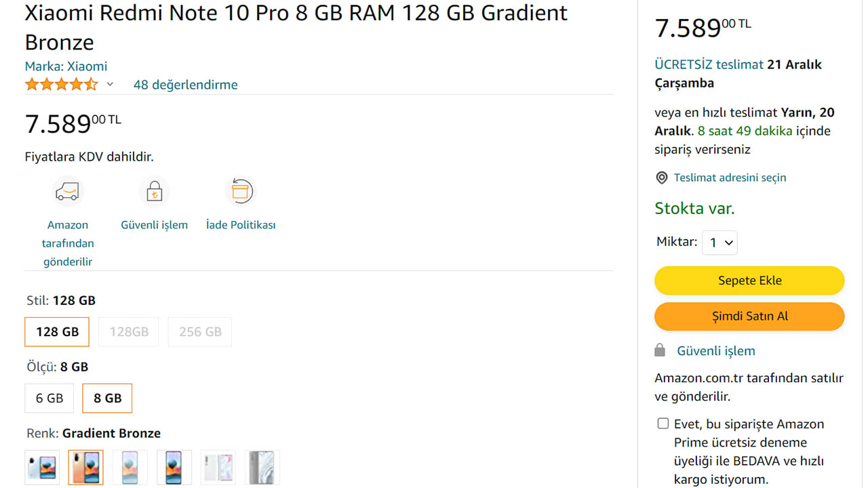The width and height of the screenshot is (868, 488).
Task: Click the star rating icons
Action: 61,85
